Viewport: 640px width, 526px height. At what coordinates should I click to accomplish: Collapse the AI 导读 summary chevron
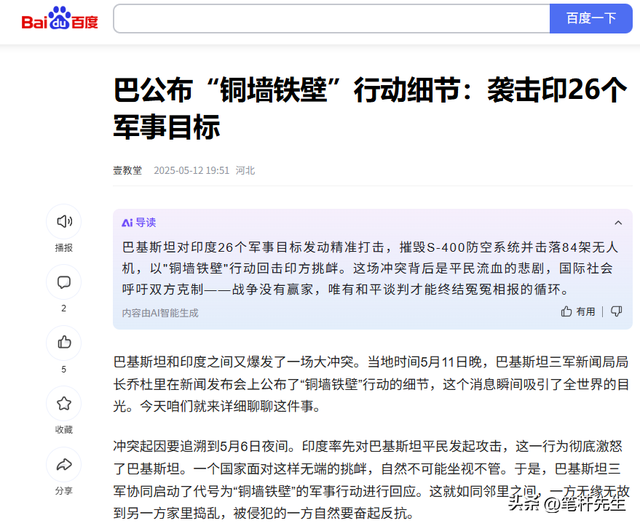618,223
